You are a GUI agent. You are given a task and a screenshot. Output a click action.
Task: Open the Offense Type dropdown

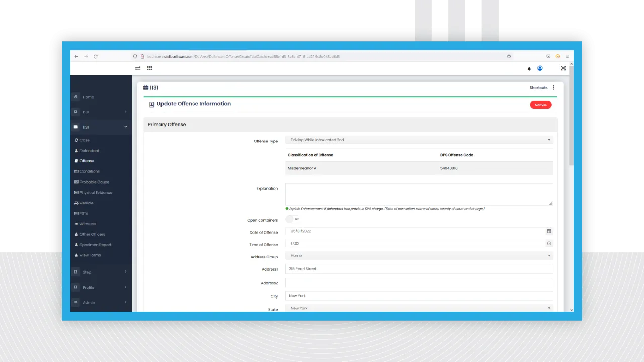pos(419,140)
